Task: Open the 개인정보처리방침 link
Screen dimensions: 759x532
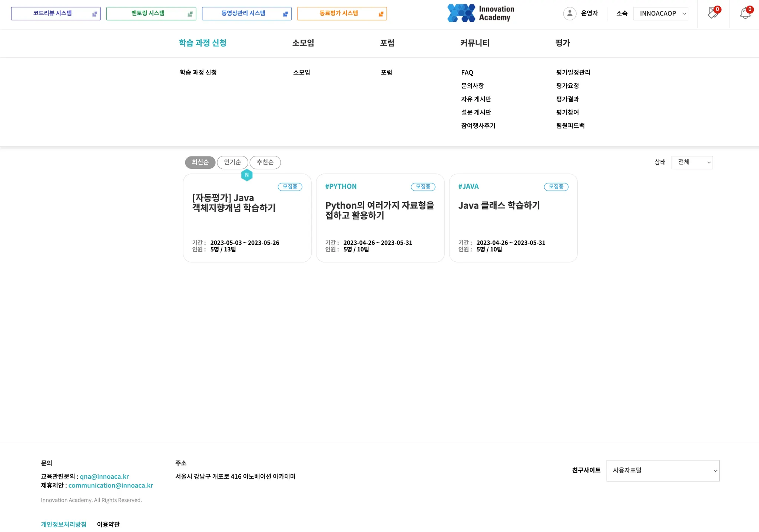Action: tap(63, 524)
